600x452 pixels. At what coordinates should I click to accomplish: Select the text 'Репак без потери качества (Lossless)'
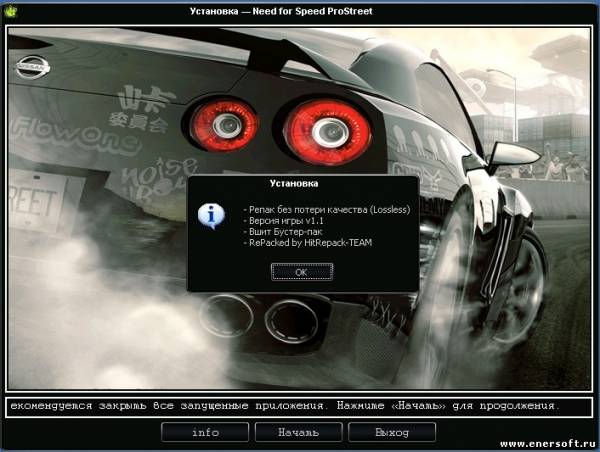pyautogui.click(x=329, y=209)
